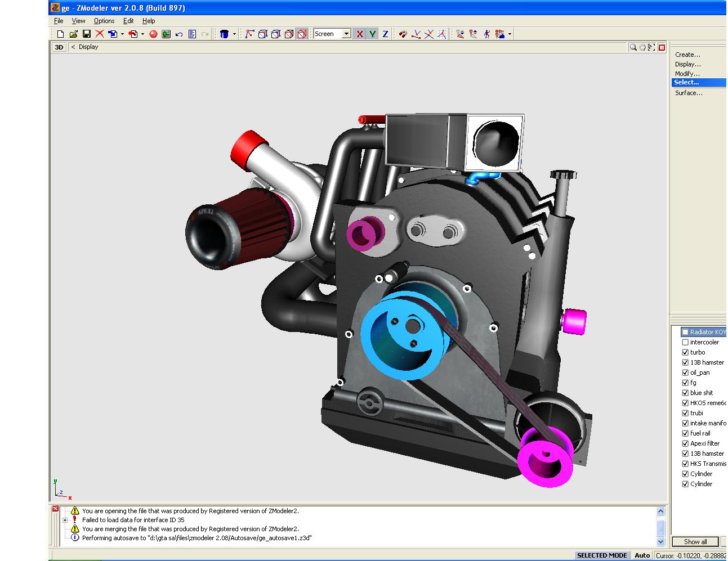This screenshot has height=561, width=728.
Task: Open the last toolbar icon dropdown arrow
Action: (510, 34)
